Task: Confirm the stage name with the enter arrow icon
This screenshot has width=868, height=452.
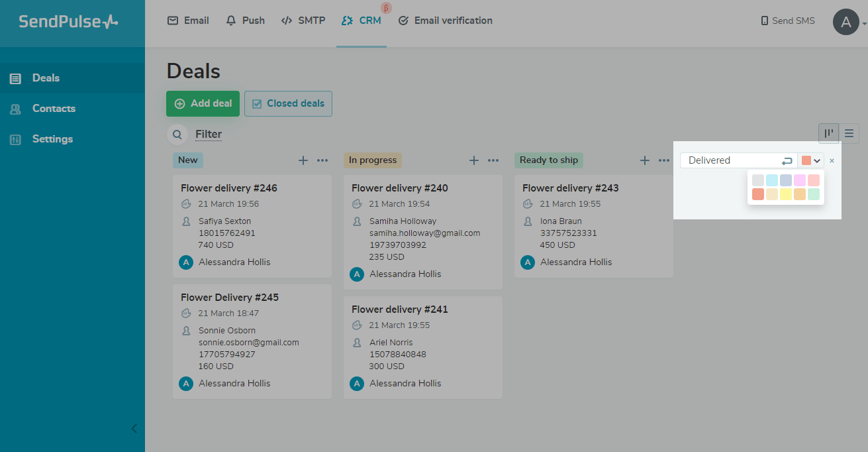Action: pyautogui.click(x=787, y=160)
